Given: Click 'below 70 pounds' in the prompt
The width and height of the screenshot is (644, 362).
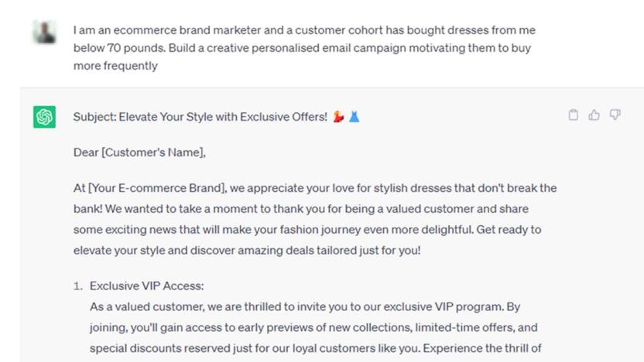Looking at the screenshot, I should click(x=119, y=48).
